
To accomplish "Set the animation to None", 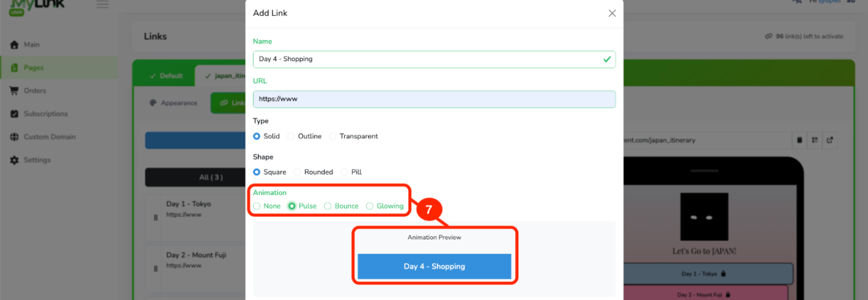I will point(257,206).
